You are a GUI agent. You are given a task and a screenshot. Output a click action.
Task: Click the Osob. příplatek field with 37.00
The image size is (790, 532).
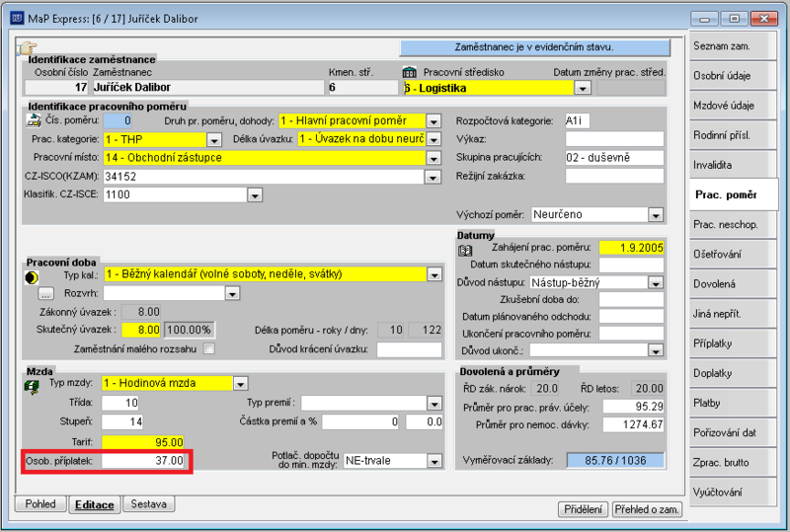(143, 461)
